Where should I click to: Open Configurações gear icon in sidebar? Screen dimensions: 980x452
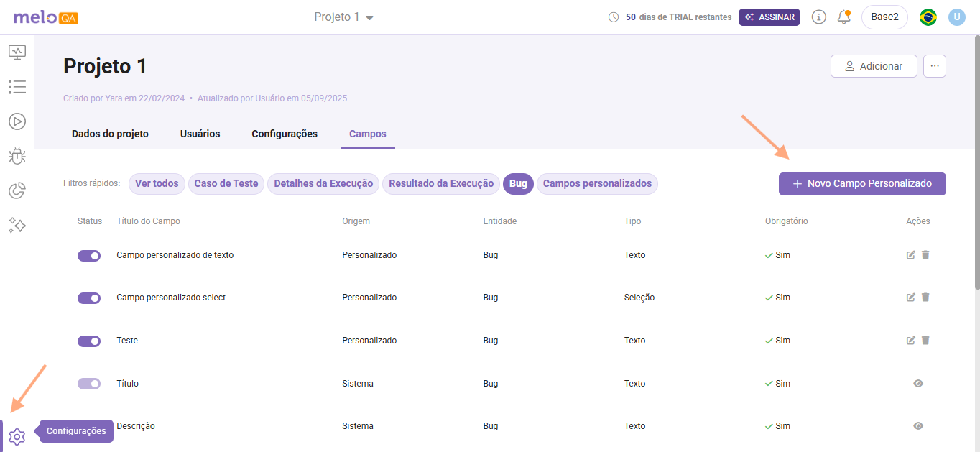tap(17, 436)
